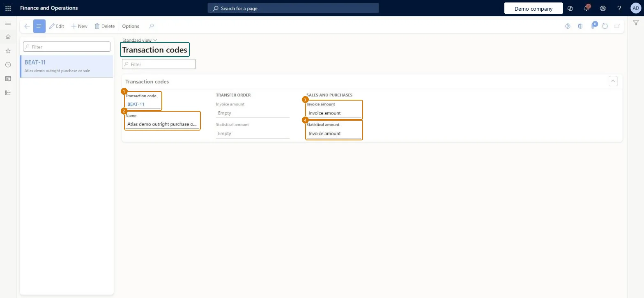Toggle the list view button in action bar
Screen dimensions: 644x298
(x=39, y=26)
